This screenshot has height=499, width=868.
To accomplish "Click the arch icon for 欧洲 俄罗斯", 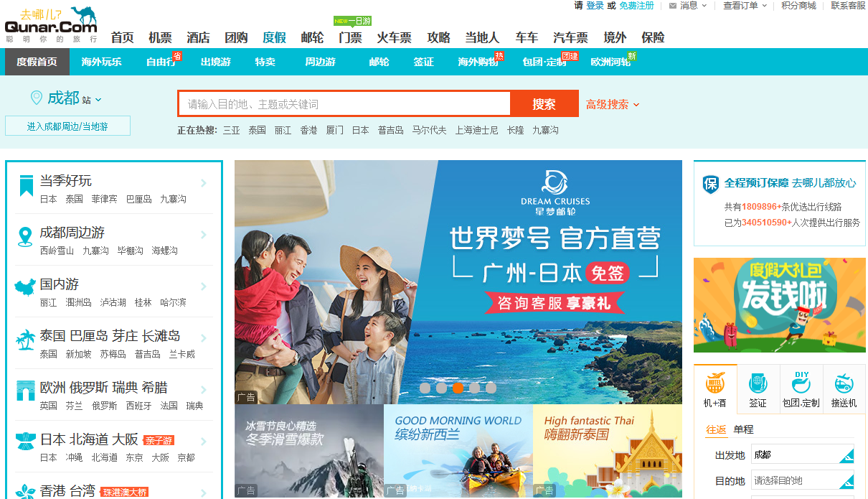I will [x=26, y=391].
